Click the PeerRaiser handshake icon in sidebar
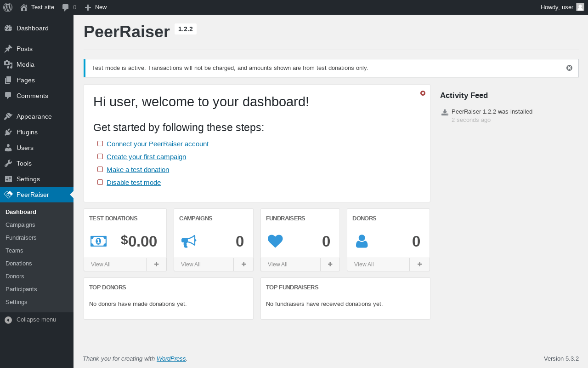Viewport: 588px width, 368px height. point(8,195)
